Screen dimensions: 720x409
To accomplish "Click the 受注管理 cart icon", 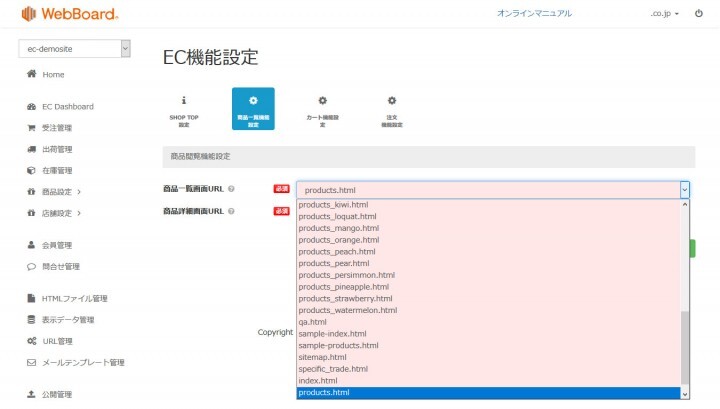I will (x=31, y=128).
